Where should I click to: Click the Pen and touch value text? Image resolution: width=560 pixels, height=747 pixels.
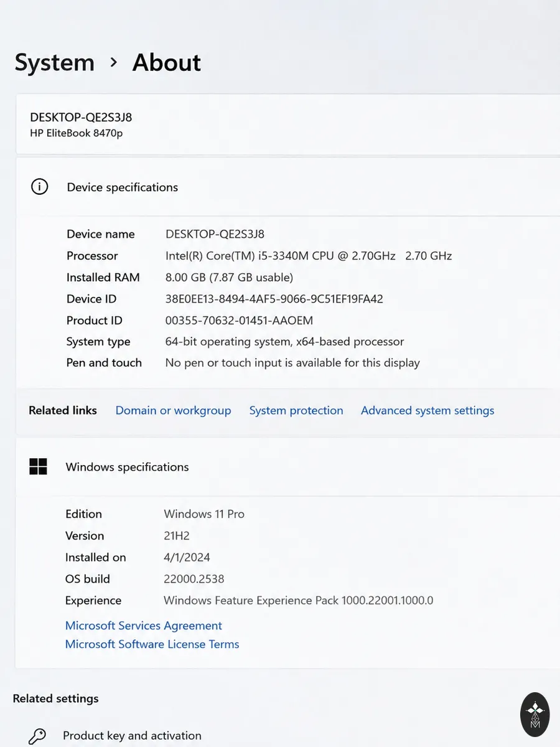point(292,363)
